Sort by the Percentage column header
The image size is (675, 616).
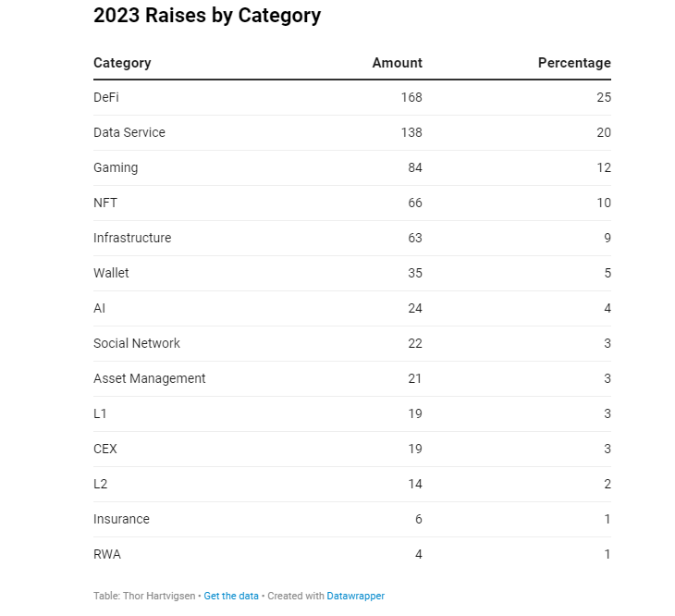[x=574, y=63]
